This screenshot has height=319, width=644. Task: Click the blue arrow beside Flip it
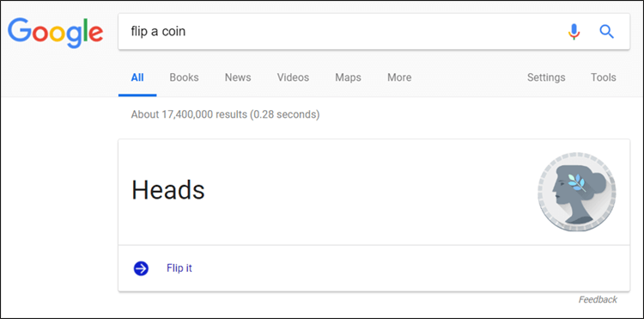click(x=141, y=268)
